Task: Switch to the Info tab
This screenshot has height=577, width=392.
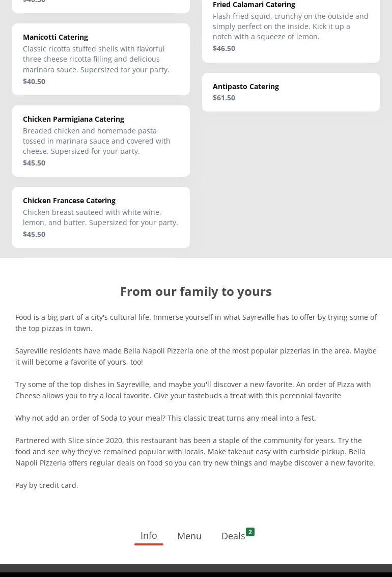Action: click(x=149, y=536)
